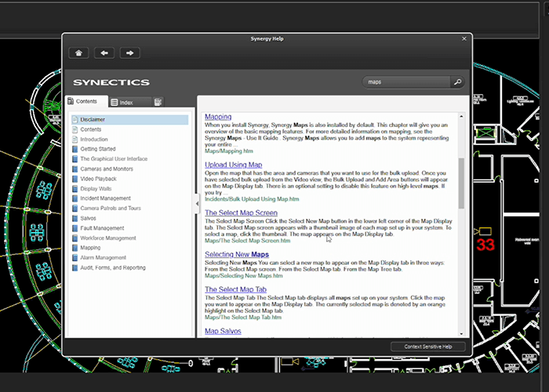Expand the Workforce Management book
The height and width of the screenshot is (392, 549).
click(108, 238)
